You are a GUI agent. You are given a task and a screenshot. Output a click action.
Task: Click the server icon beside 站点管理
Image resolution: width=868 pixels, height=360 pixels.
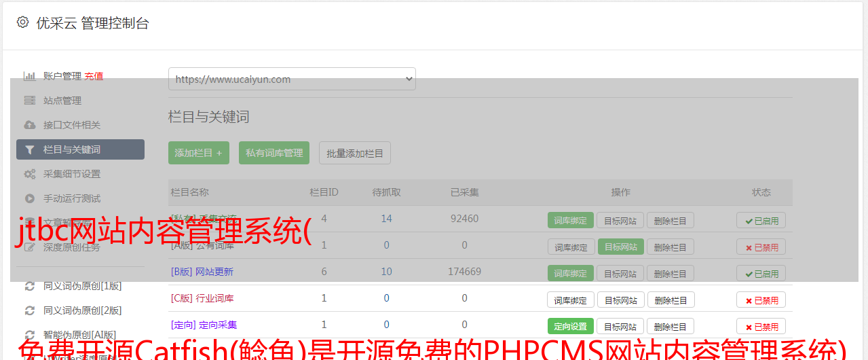coord(29,101)
